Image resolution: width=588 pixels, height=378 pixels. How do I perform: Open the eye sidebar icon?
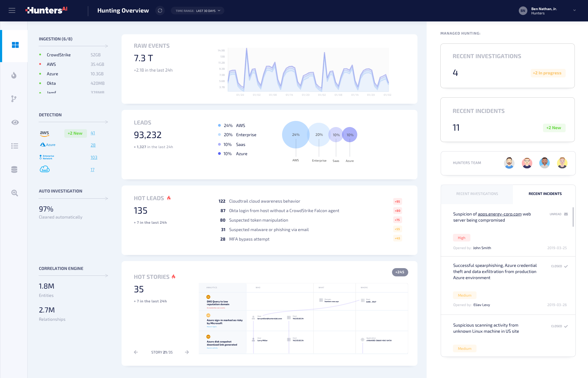(15, 122)
